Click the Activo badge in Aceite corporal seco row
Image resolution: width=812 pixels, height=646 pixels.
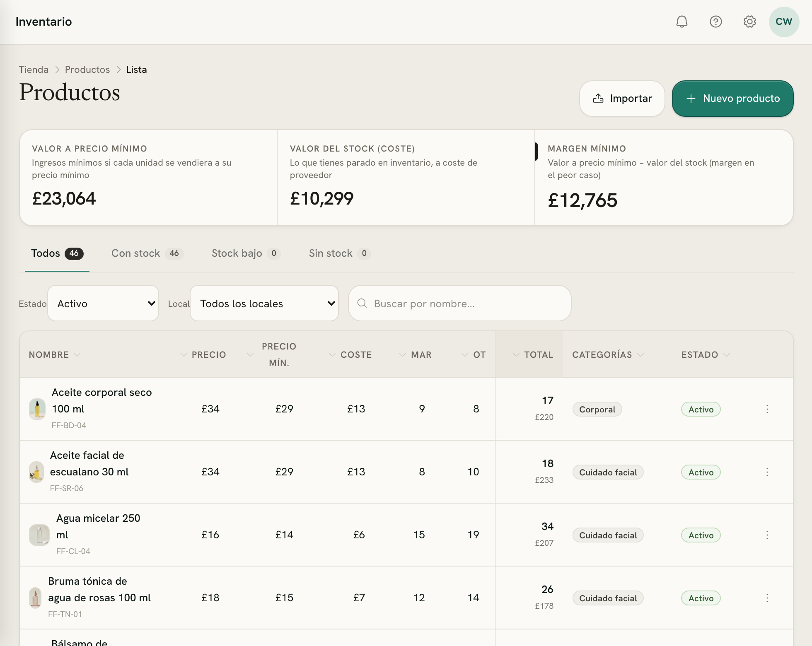pyautogui.click(x=701, y=410)
